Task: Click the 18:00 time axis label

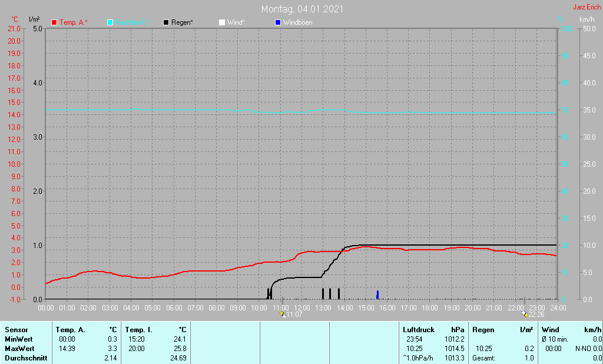Action: point(429,308)
